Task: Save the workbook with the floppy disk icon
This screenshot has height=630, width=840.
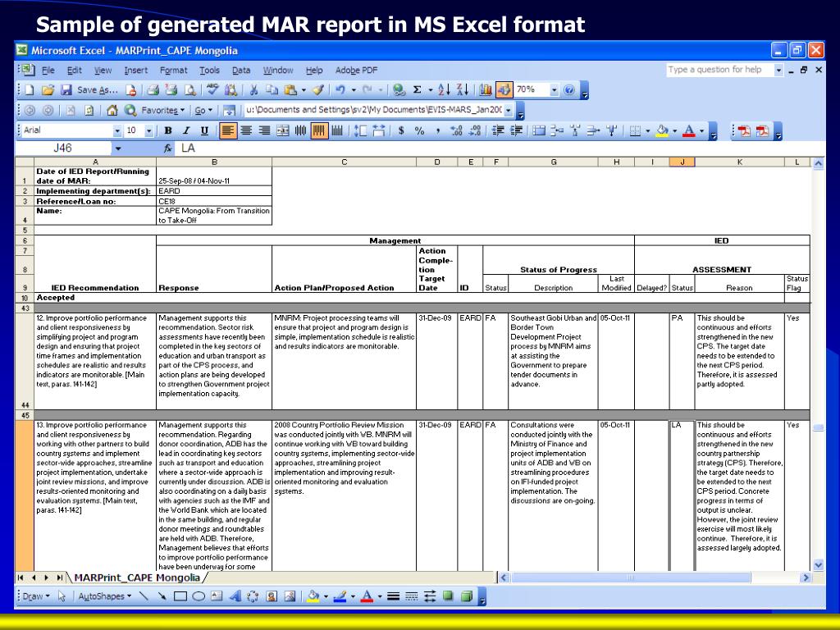Action: coord(66,90)
